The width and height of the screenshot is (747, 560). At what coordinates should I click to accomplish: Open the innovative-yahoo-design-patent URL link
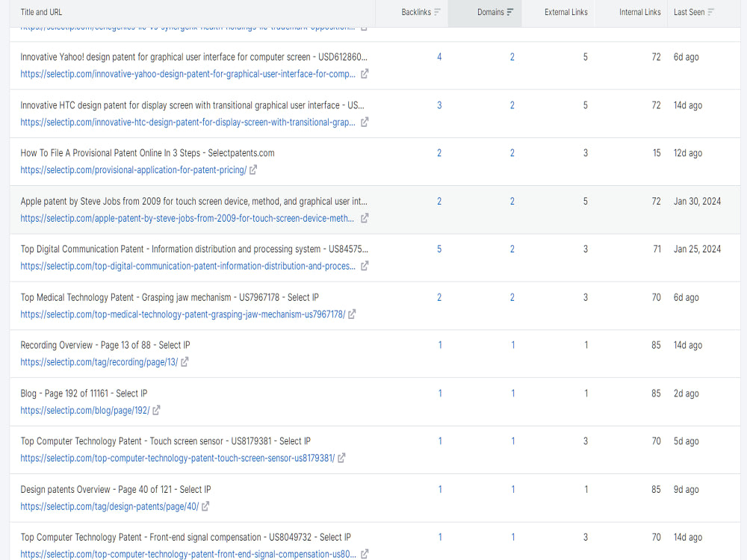187,74
